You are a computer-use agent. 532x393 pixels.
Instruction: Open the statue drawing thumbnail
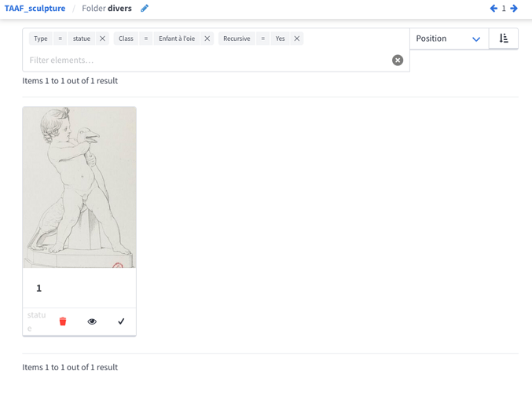pos(79,187)
